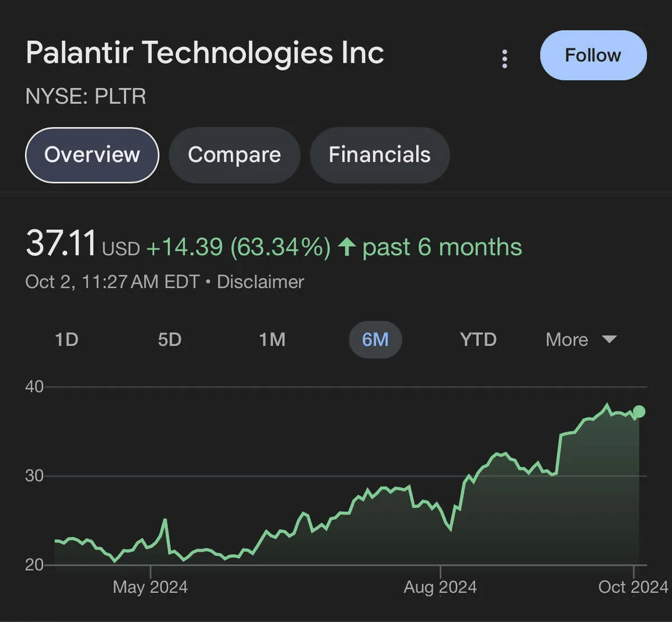The image size is (672, 622).
Task: Click the green up arrow beside percentage
Action: pos(347,247)
